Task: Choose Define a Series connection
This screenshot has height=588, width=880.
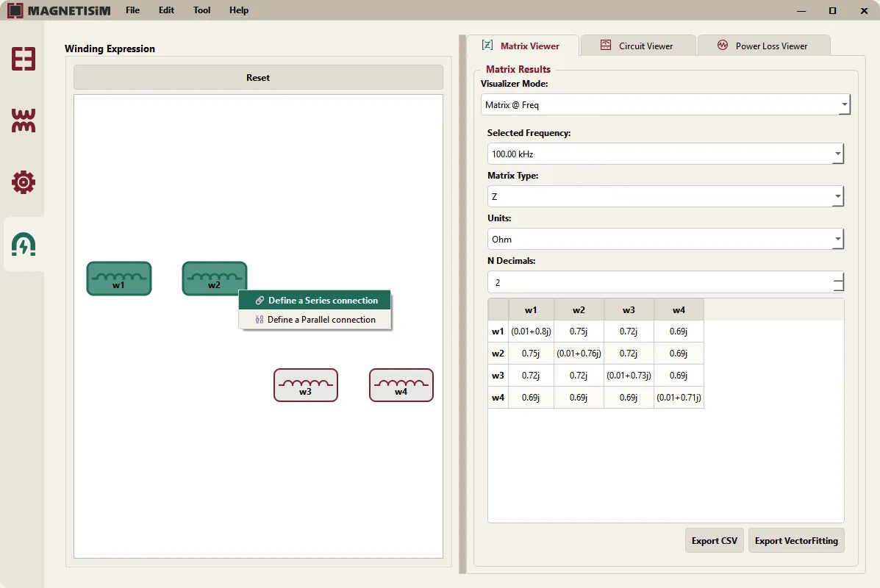Action: point(315,300)
